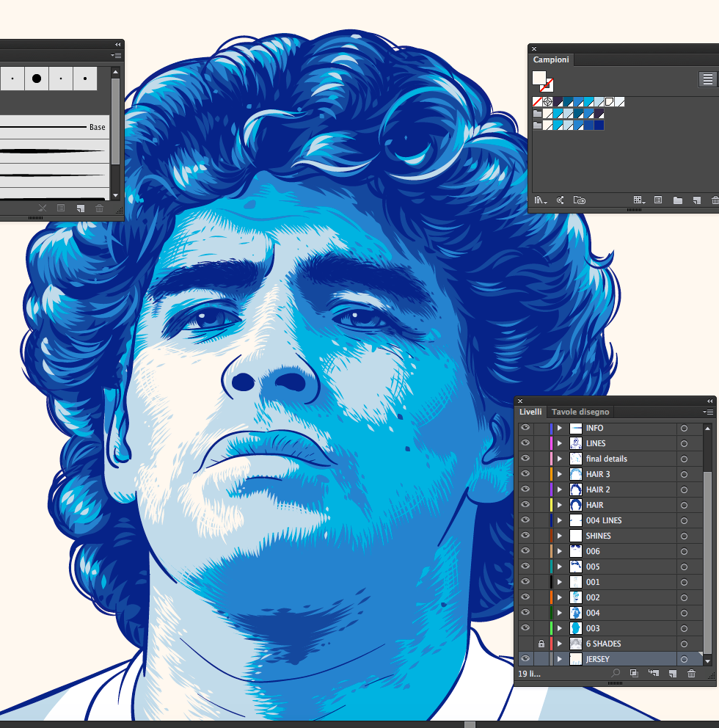Remove brush stroke icon in brushes panel
719x728 pixels.
(43, 208)
